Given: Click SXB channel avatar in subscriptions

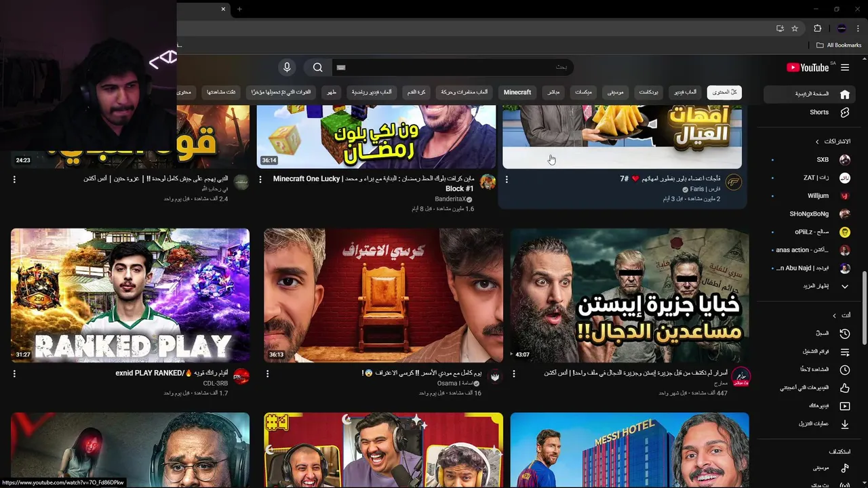Looking at the screenshot, I should 845,160.
